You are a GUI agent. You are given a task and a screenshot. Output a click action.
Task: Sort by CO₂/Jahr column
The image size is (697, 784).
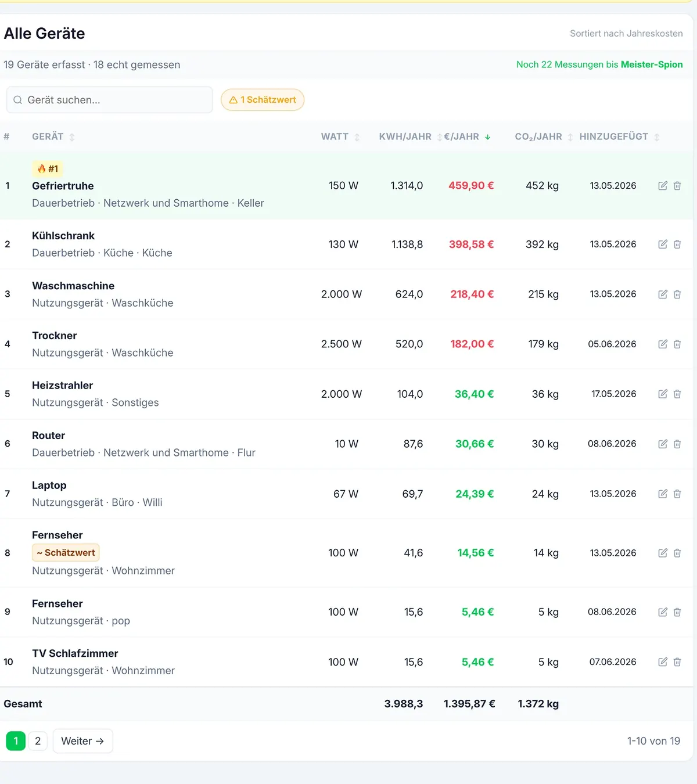(544, 137)
